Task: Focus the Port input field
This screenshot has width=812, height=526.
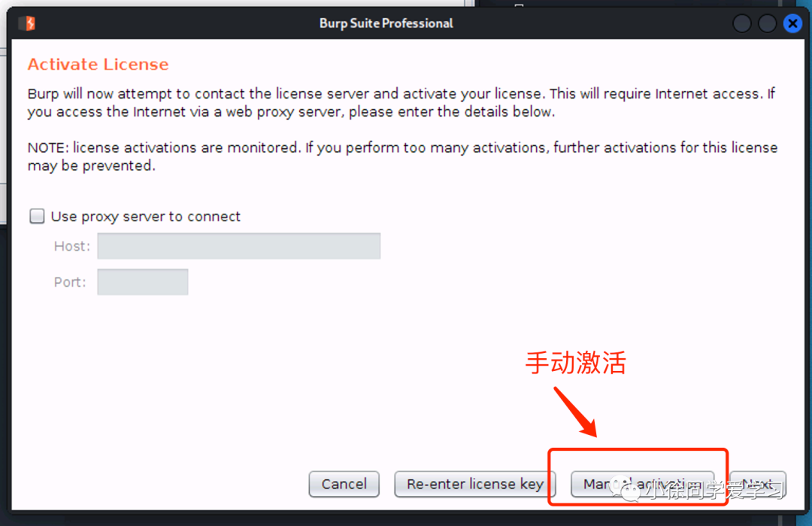Action: click(x=142, y=282)
